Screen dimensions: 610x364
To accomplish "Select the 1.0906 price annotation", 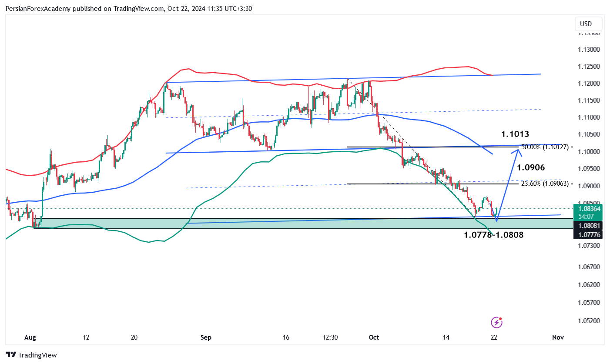I will pos(531,167).
